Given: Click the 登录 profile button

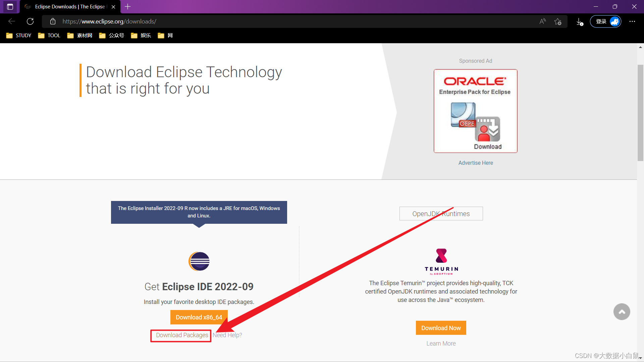Looking at the screenshot, I should 605,21.
